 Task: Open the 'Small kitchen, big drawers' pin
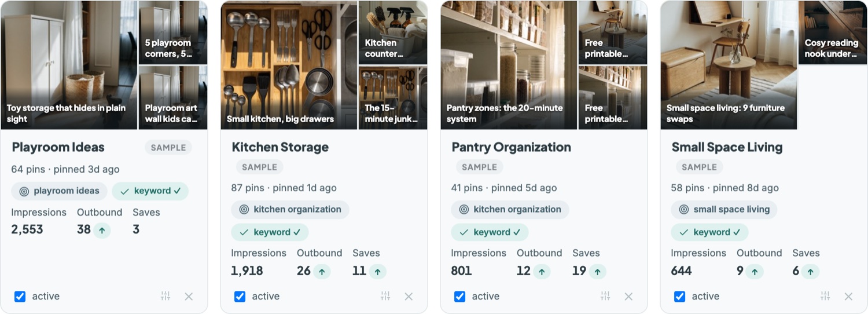click(x=289, y=65)
